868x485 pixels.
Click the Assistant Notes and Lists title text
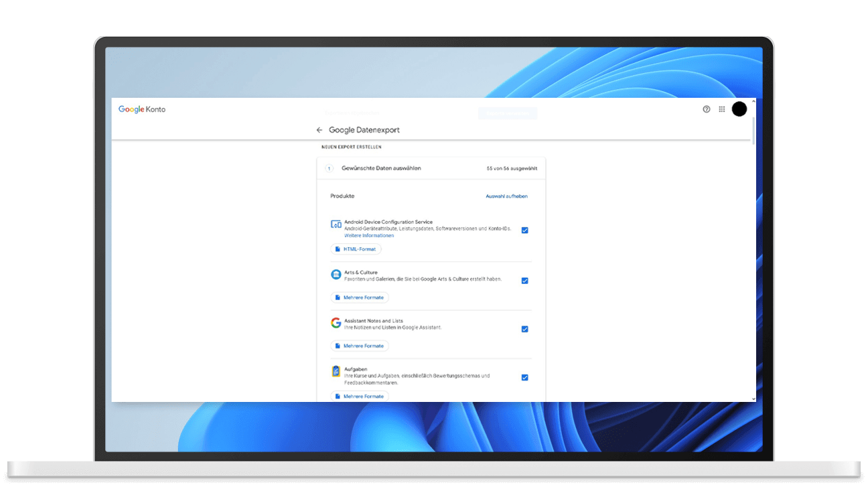374,321
